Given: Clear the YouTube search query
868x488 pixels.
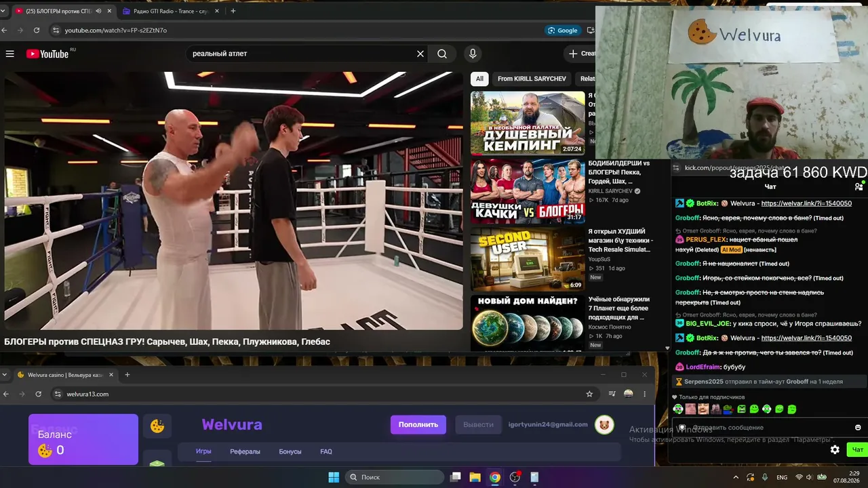Looking at the screenshot, I should [420, 54].
